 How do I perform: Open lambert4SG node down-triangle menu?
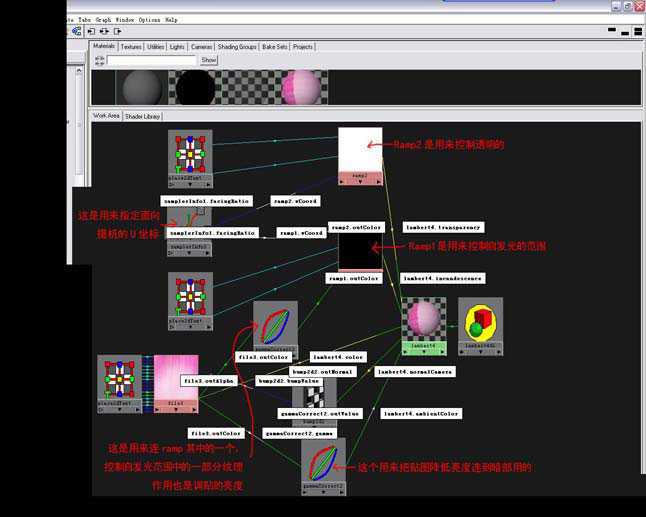pyautogui.click(x=480, y=353)
